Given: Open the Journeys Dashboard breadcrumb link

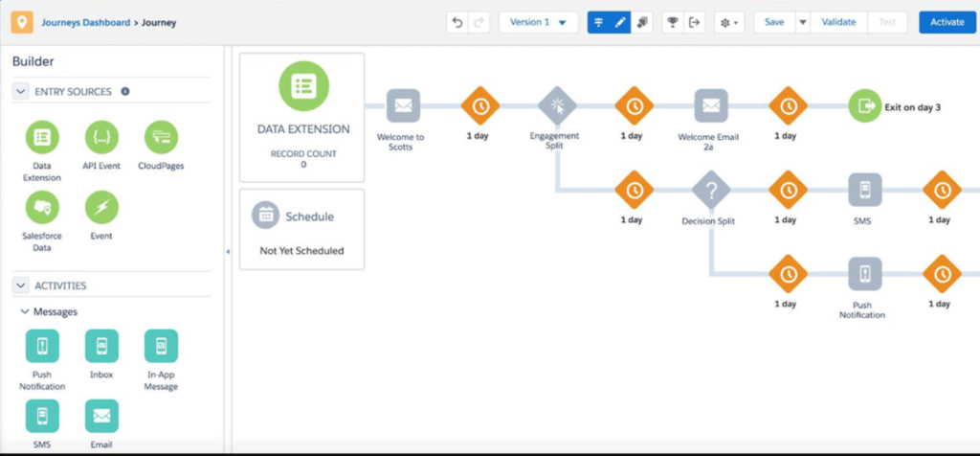Looking at the screenshot, I should tap(85, 22).
